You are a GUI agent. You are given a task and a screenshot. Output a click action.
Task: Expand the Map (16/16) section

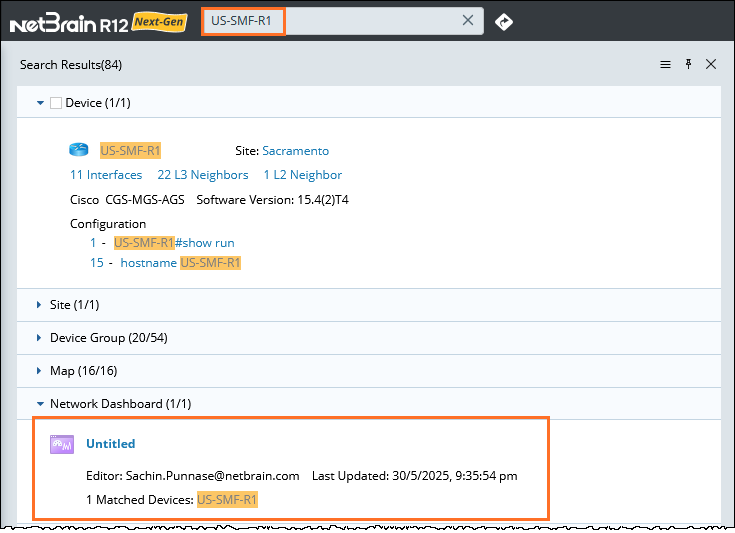click(40, 371)
